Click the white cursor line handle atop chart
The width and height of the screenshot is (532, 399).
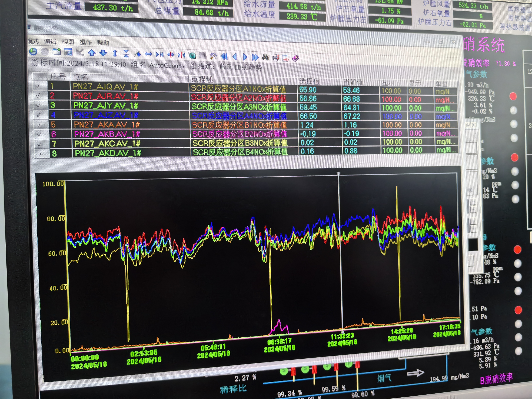338,173
